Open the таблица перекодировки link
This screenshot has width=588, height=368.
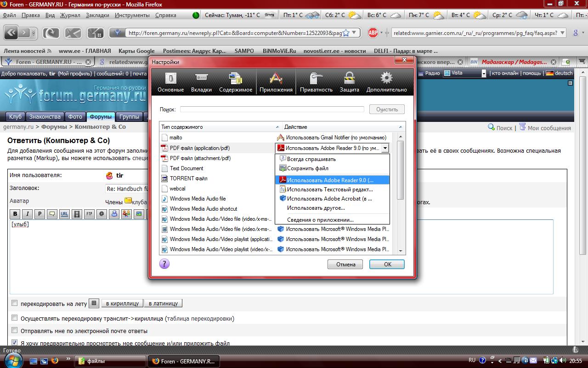(200, 318)
